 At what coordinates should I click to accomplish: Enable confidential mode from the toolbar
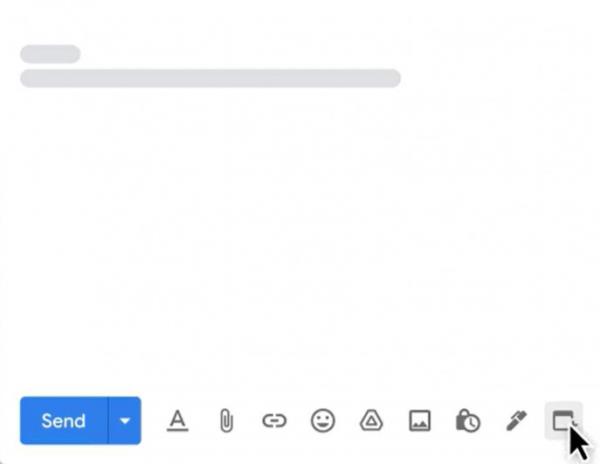(468, 421)
